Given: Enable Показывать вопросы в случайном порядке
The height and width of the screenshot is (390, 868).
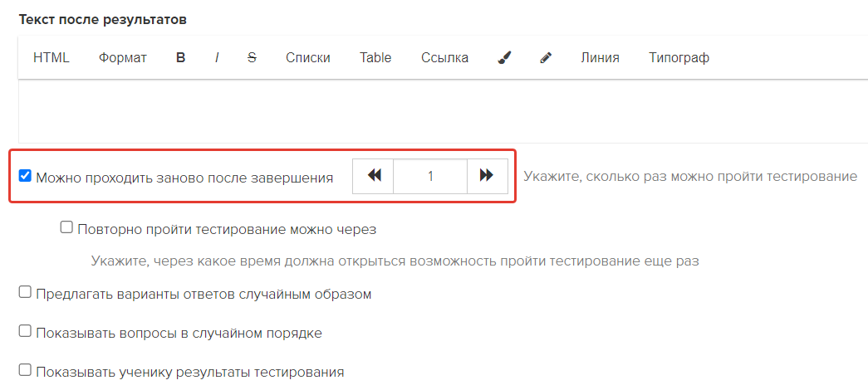Looking at the screenshot, I should (24, 331).
